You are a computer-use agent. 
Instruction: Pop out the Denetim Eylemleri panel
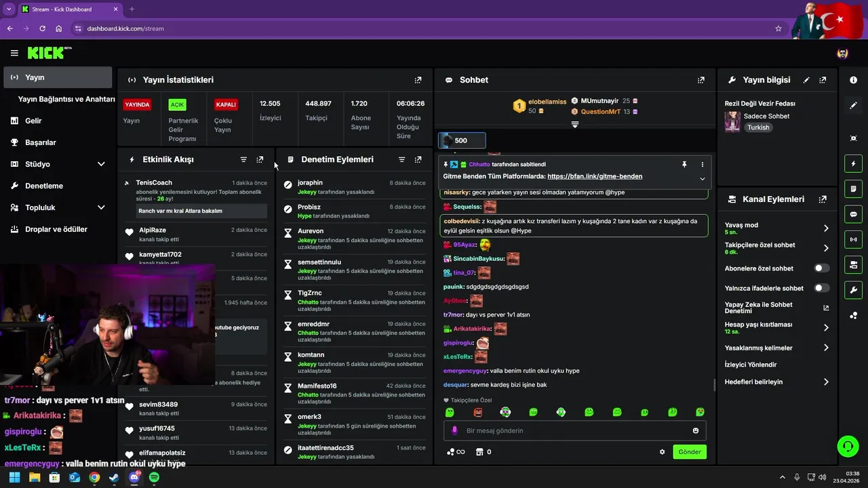point(418,159)
